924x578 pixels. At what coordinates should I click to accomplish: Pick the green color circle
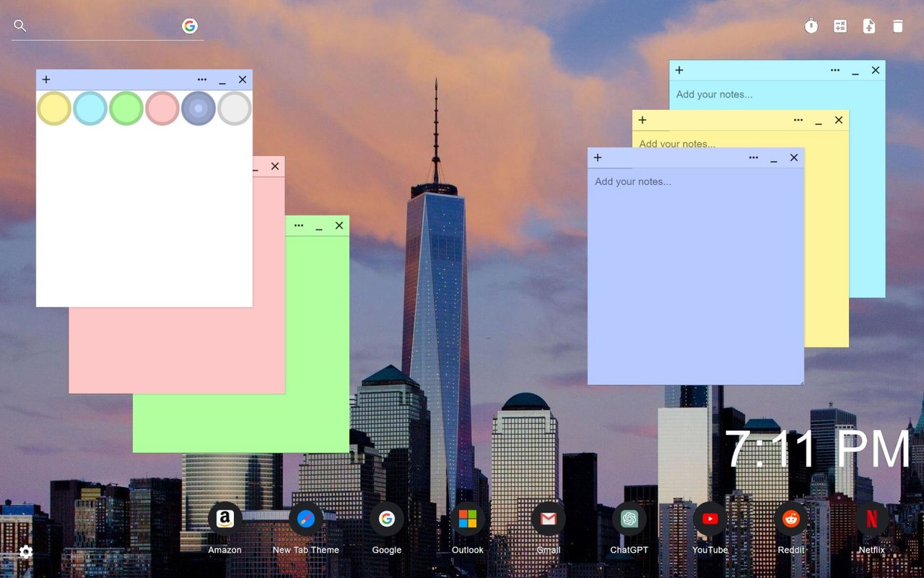click(x=126, y=108)
